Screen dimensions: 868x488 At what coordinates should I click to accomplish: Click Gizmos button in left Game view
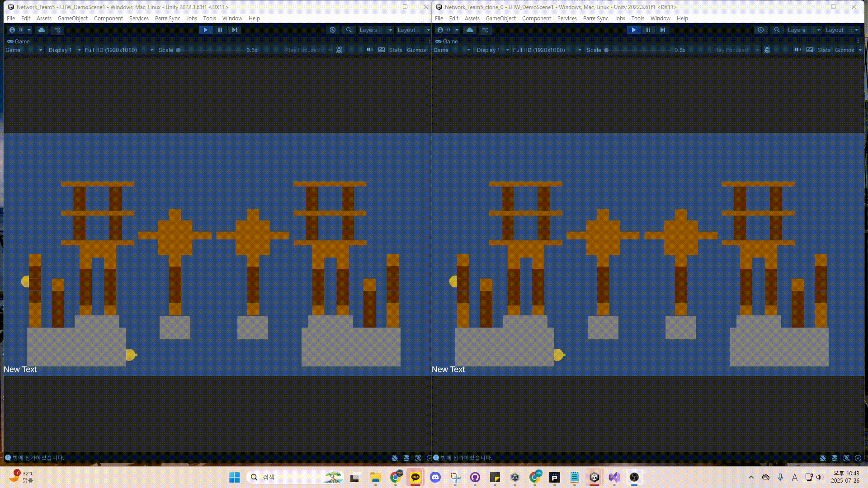416,50
